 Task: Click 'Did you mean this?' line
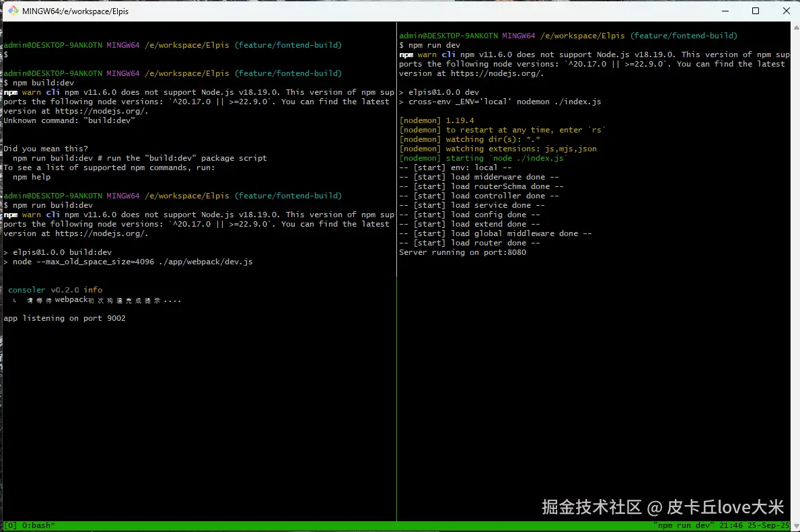pos(46,149)
